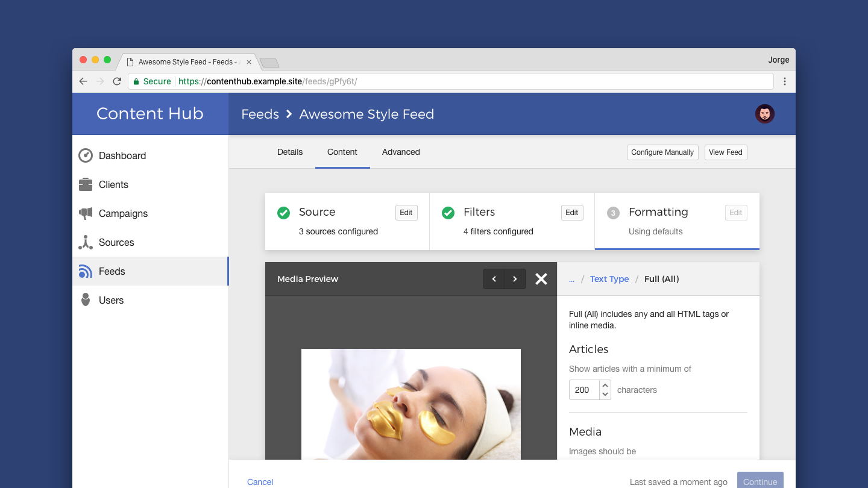868x488 pixels.
Task: Decrease minimum characters stepper value
Action: pyautogui.click(x=605, y=395)
